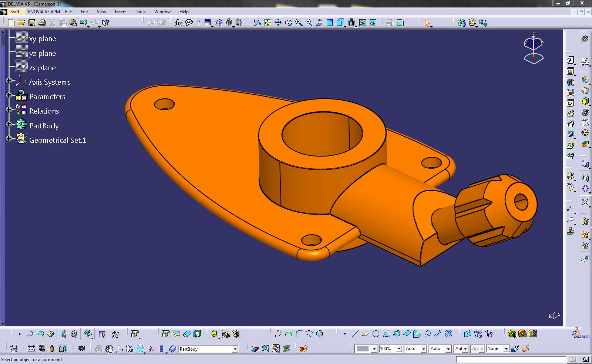Expand the Axis Systems tree node
The image size is (592, 364).
9,80
